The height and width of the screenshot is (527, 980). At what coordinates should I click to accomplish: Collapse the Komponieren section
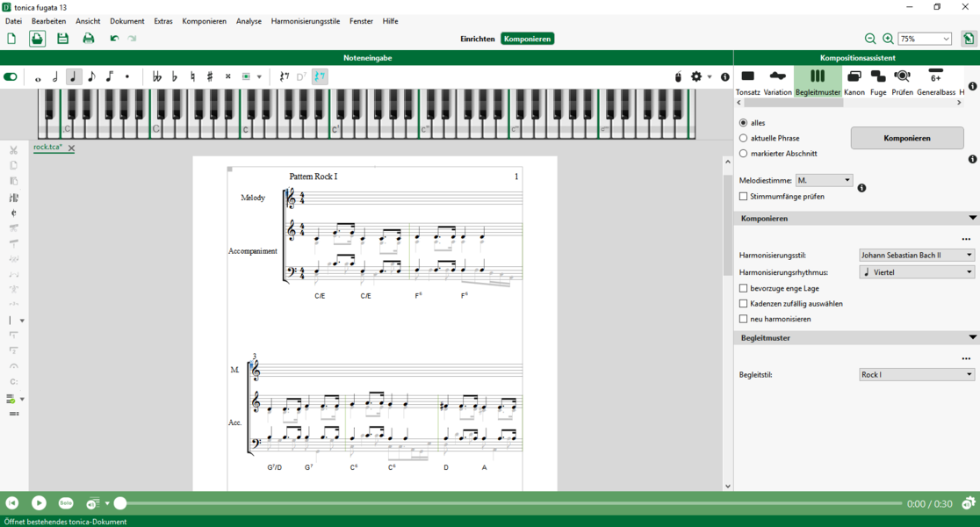tap(972, 218)
